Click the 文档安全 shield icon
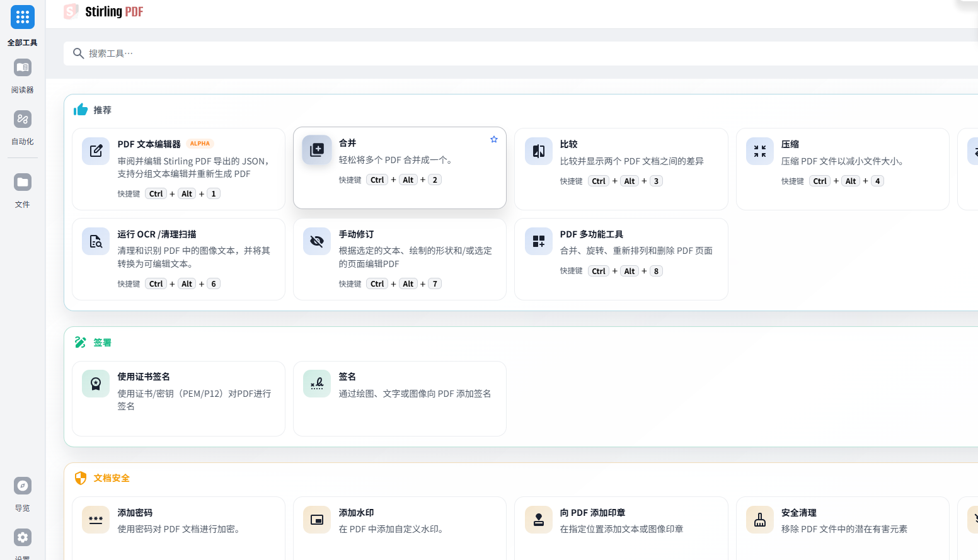 (x=81, y=478)
